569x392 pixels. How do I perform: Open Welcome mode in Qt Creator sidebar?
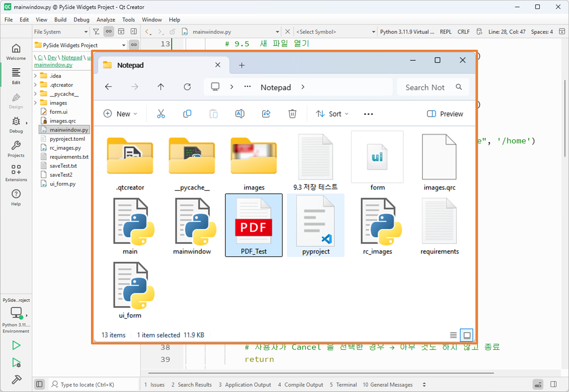pos(16,52)
